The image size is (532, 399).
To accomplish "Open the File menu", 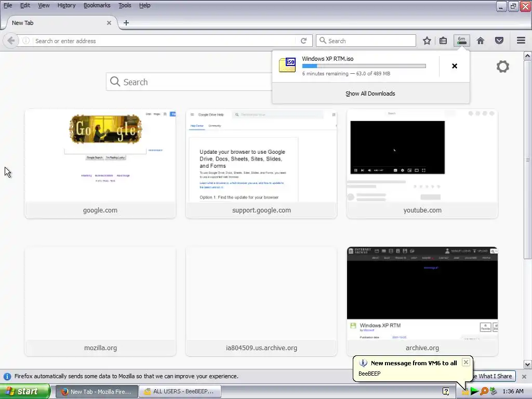I will click(8, 5).
